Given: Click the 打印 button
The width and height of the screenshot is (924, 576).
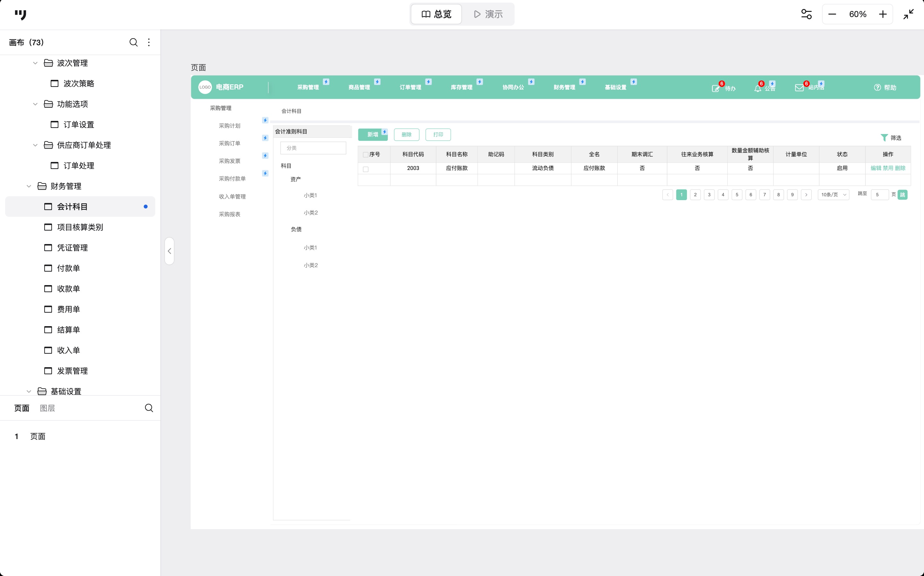Looking at the screenshot, I should tap(438, 134).
